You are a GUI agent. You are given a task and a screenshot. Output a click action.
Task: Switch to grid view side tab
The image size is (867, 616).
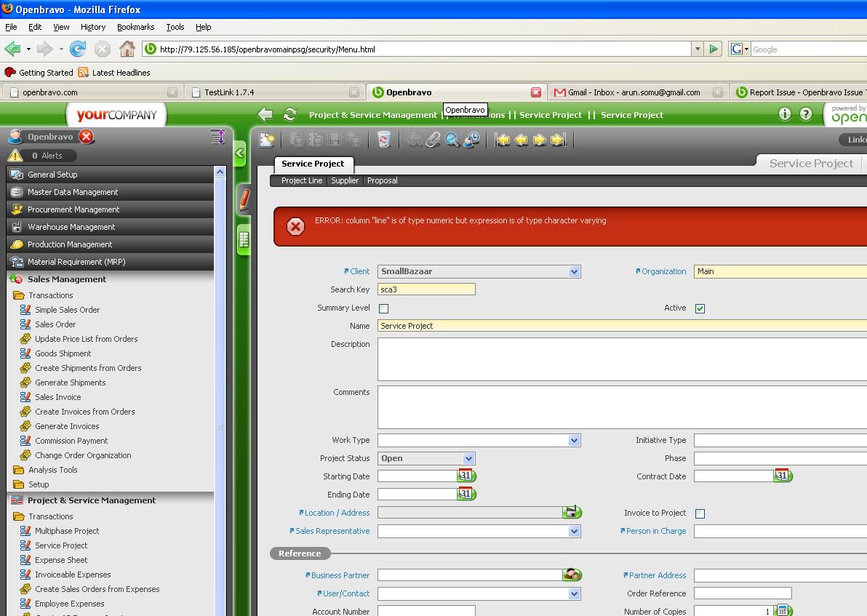(244, 239)
